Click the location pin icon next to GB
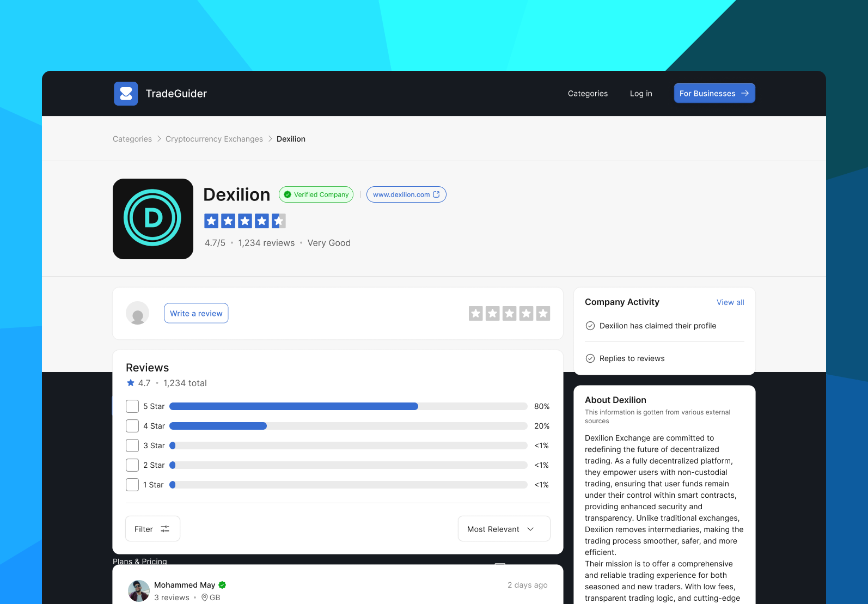 pyautogui.click(x=205, y=597)
